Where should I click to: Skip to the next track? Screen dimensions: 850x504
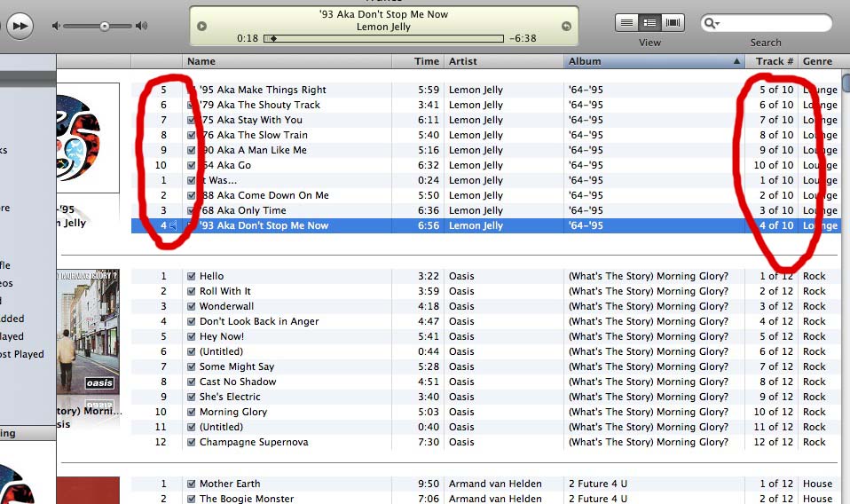(x=20, y=26)
